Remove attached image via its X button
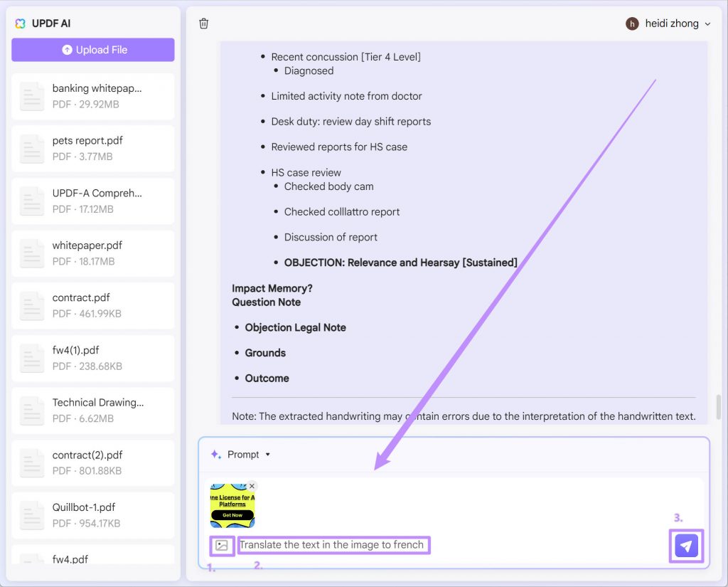The image size is (728, 587). point(252,486)
